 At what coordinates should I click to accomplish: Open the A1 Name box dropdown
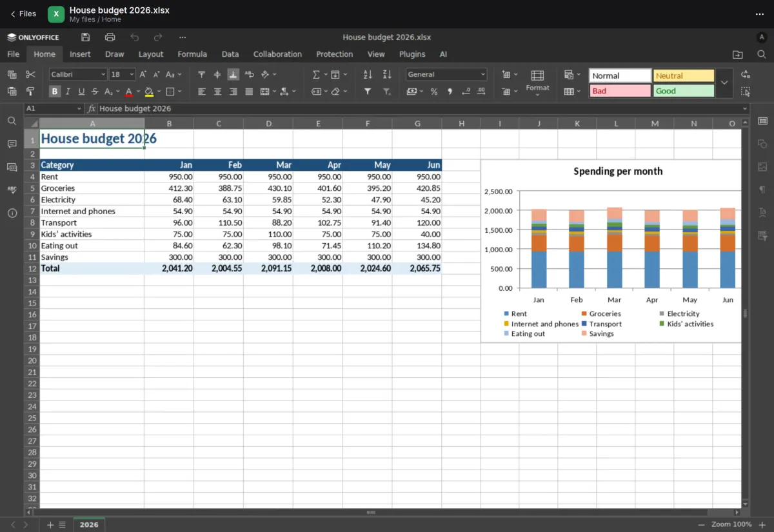80,109
